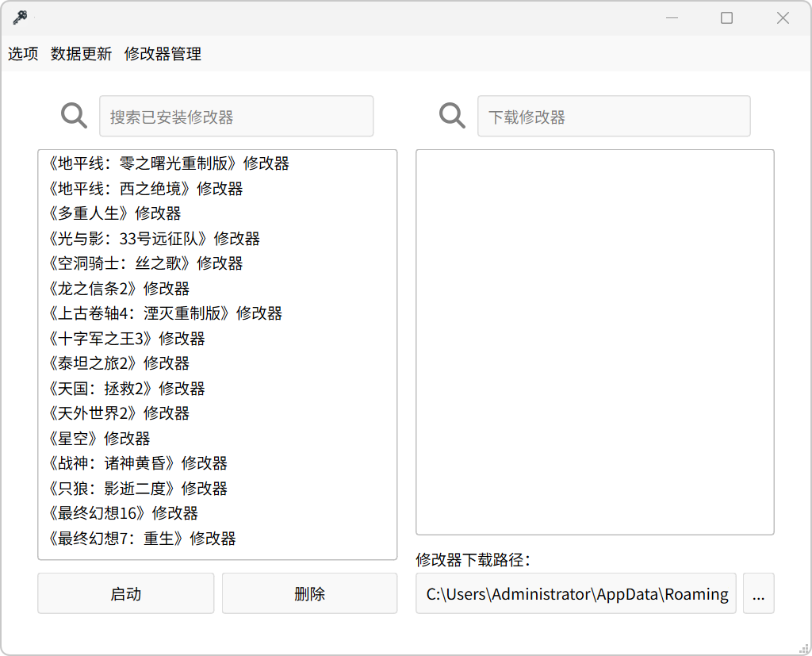Minimize the window

(672, 18)
